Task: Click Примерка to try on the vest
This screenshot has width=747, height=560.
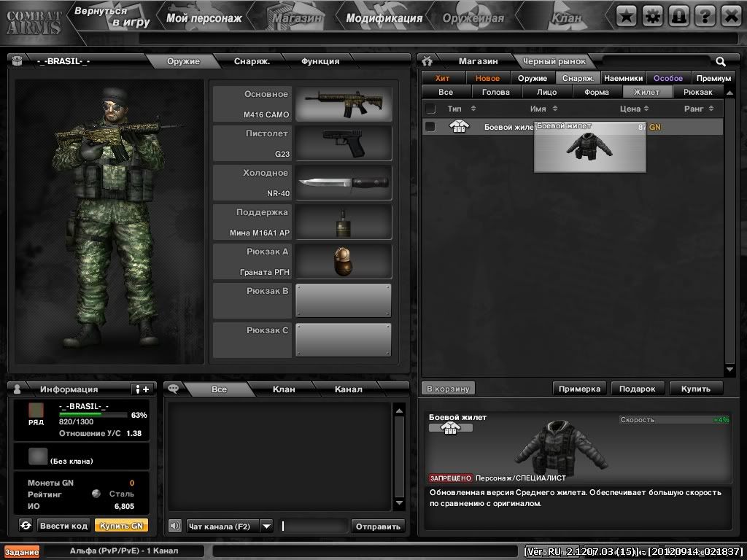Action: point(579,389)
